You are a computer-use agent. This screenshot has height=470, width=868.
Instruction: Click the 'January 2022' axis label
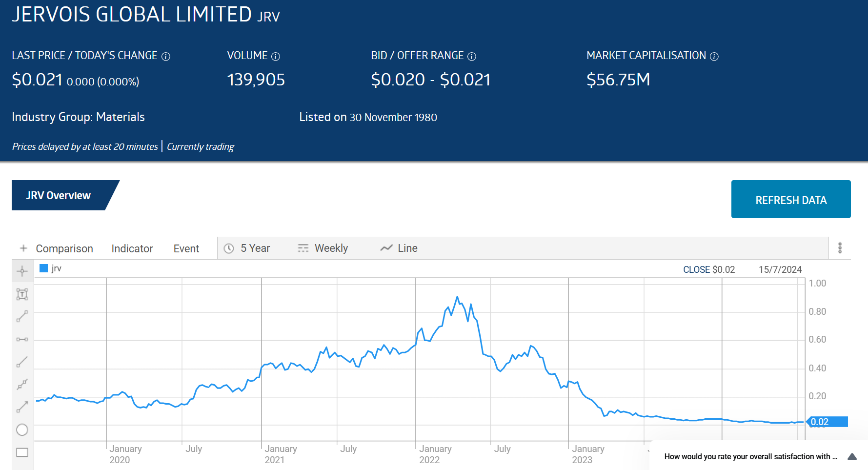coord(435,454)
